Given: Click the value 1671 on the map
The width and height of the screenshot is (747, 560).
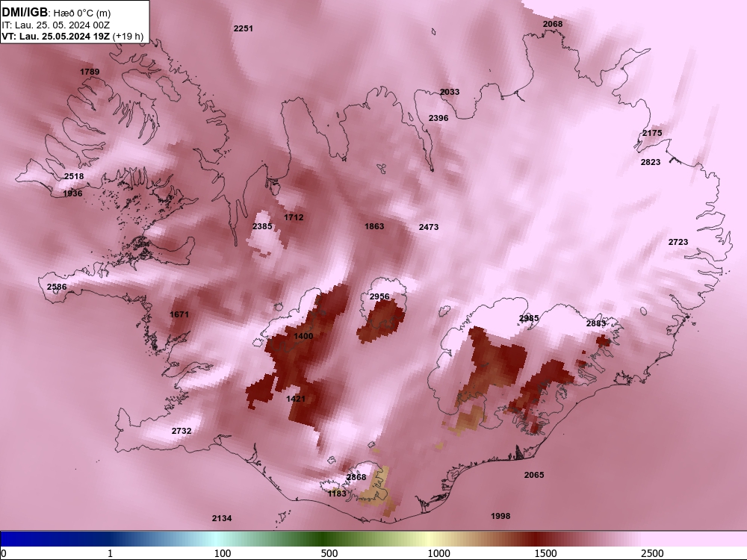Looking at the screenshot, I should [x=179, y=314].
